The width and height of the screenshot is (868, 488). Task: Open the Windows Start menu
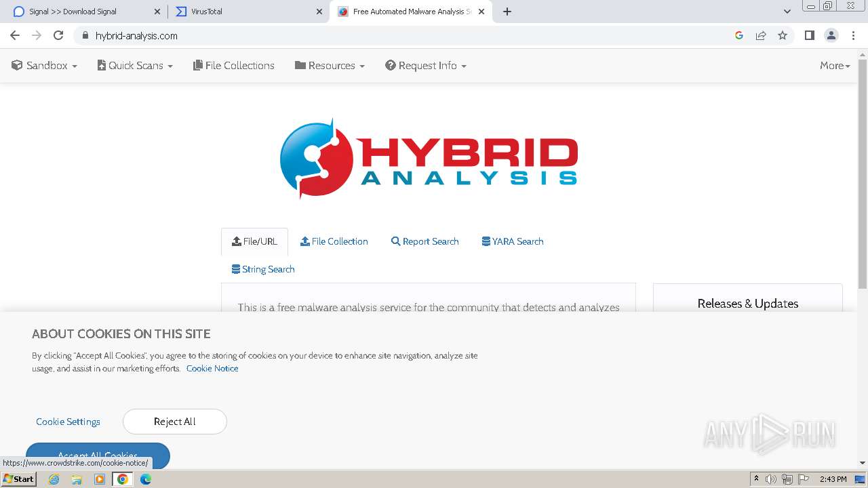(18, 479)
